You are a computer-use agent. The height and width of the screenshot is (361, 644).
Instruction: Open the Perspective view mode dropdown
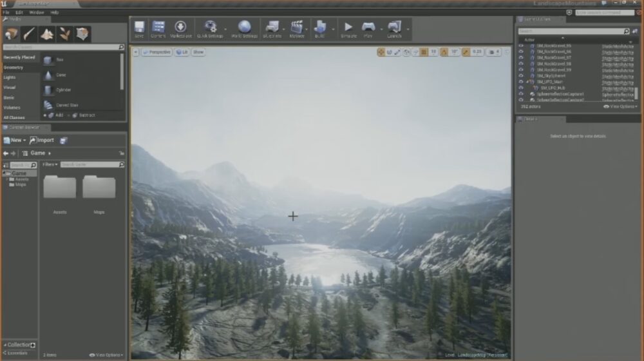pyautogui.click(x=156, y=52)
